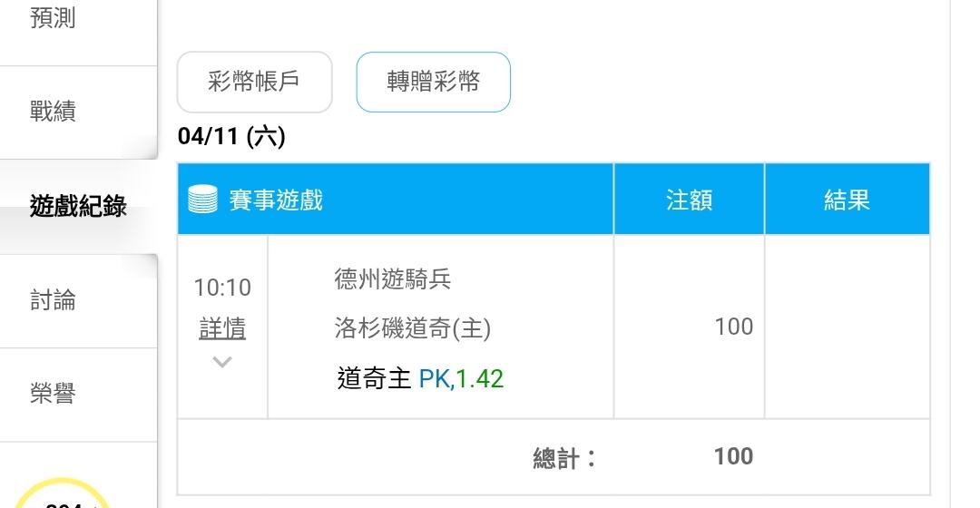The width and height of the screenshot is (980, 508).
Task: Open the 詳情 details link
Action: (222, 328)
